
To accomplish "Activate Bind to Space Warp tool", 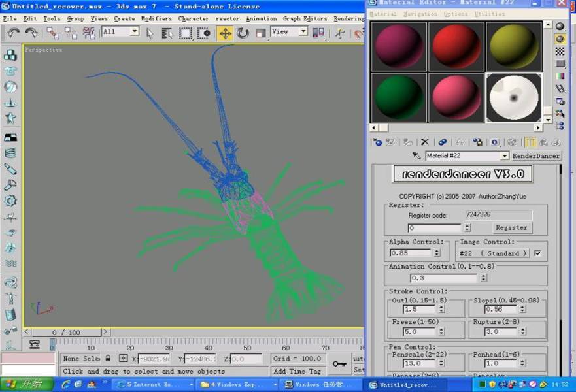I will pyautogui.click(x=88, y=33).
